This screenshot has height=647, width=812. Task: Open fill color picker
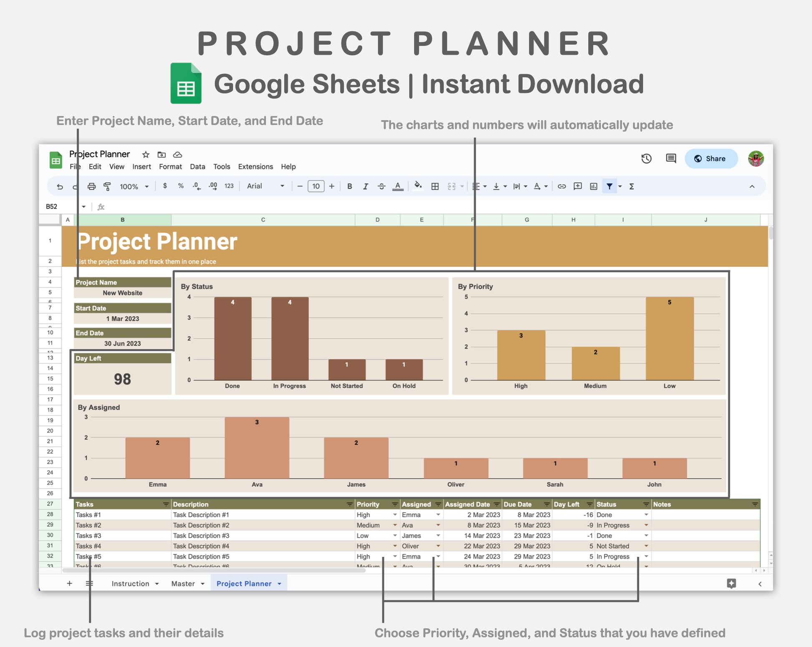coord(418,186)
